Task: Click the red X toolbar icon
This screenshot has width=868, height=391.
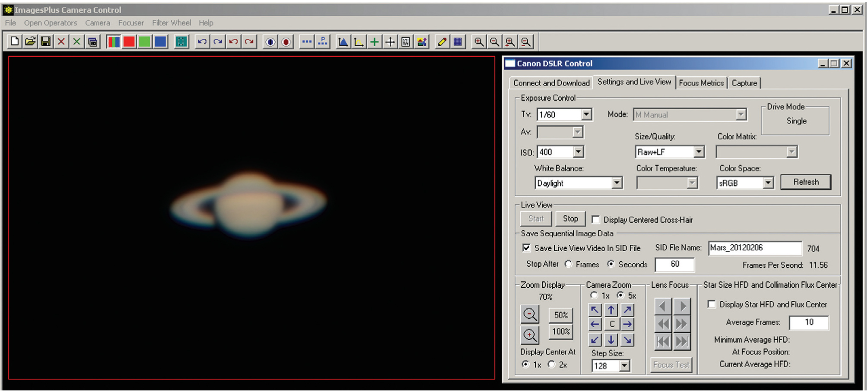Action: point(61,42)
